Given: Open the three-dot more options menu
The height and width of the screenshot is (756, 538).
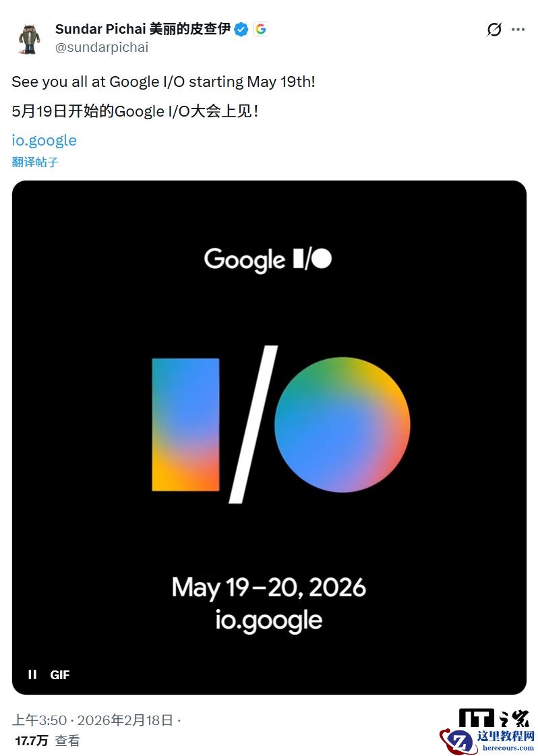Looking at the screenshot, I should (x=518, y=30).
